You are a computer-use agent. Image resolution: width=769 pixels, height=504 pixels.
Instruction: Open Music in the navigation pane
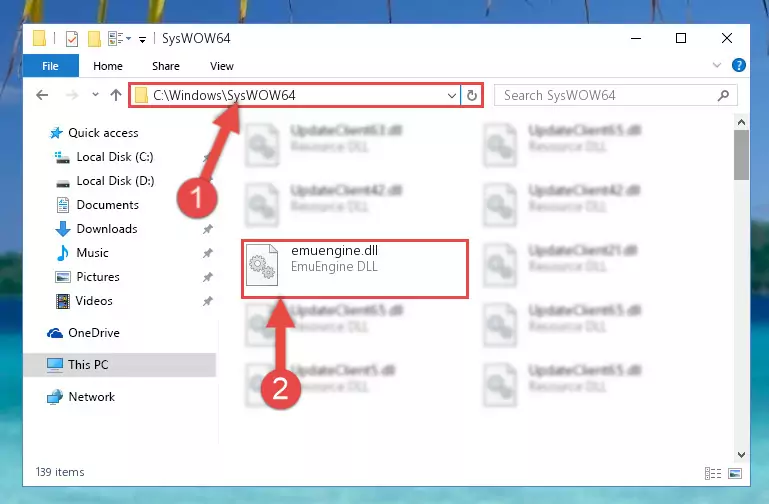[92, 253]
